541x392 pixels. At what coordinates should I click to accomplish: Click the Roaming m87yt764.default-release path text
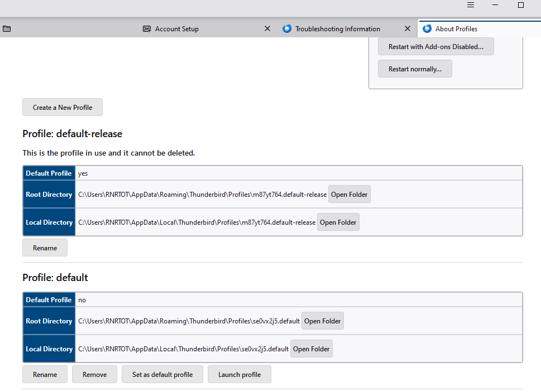[x=202, y=195]
